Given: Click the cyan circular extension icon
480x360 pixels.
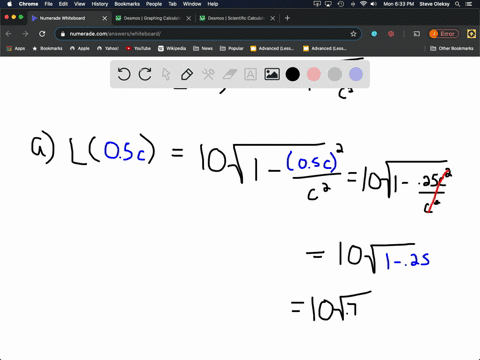Looking at the screenshot, I should pyautogui.click(x=374, y=34).
